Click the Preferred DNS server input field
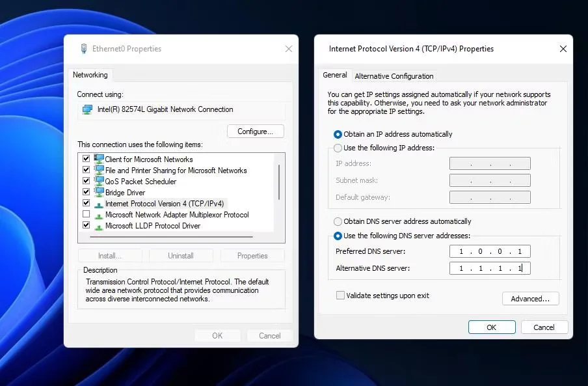The height and width of the screenshot is (386, 588). (490, 251)
